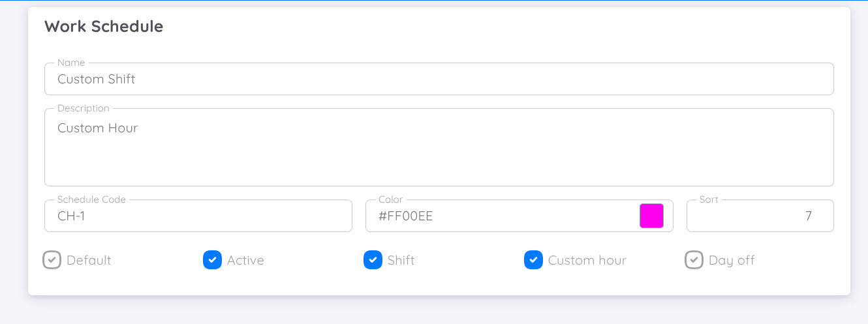Click the #FF00EE color hex field
This screenshot has height=324, width=868.
click(501, 216)
